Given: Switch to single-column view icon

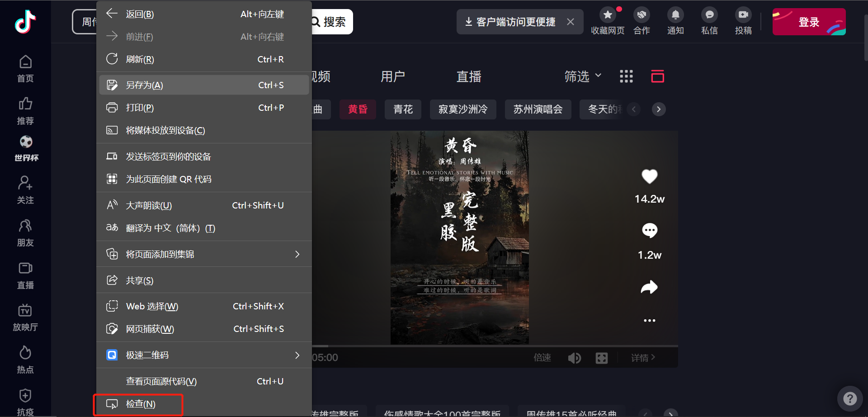Looking at the screenshot, I should click(x=657, y=76).
